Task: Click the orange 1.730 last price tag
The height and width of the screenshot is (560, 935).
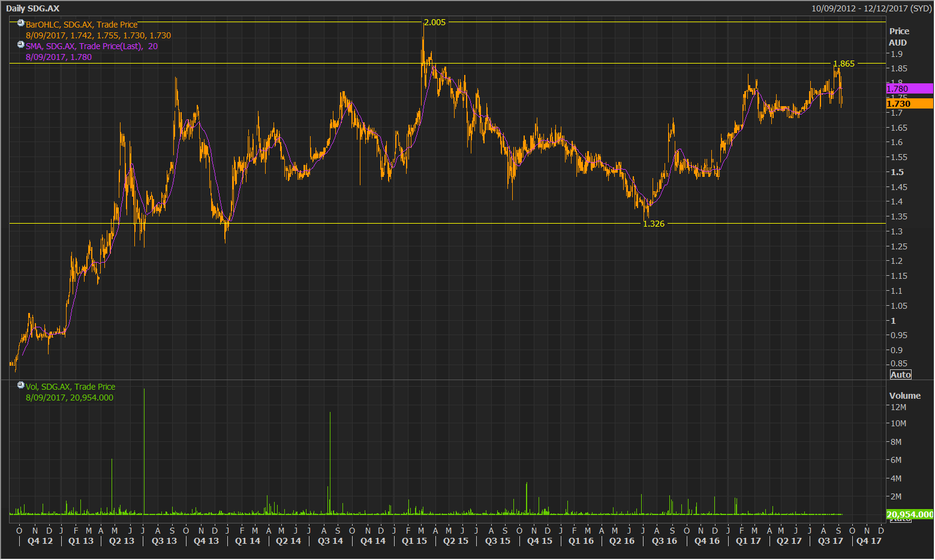Action: point(909,104)
